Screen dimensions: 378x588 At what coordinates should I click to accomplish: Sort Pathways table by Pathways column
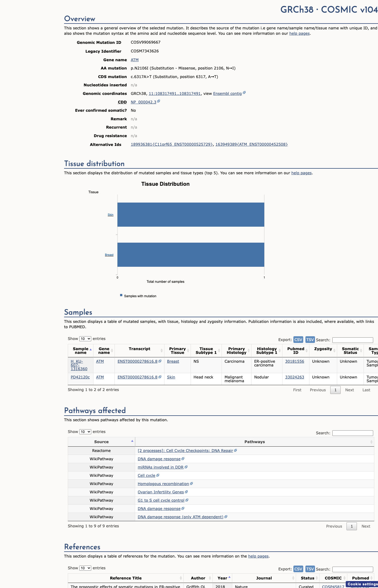255,442
